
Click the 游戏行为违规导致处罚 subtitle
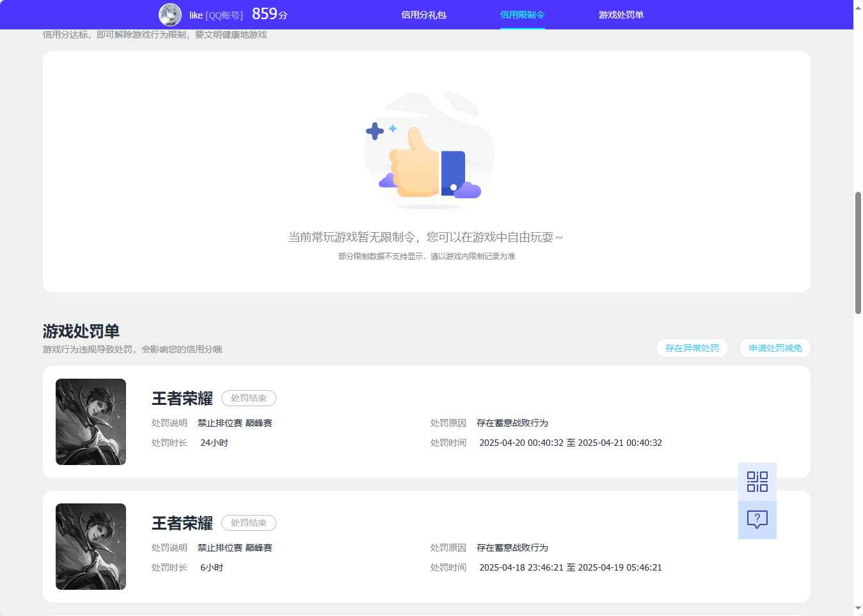point(132,349)
